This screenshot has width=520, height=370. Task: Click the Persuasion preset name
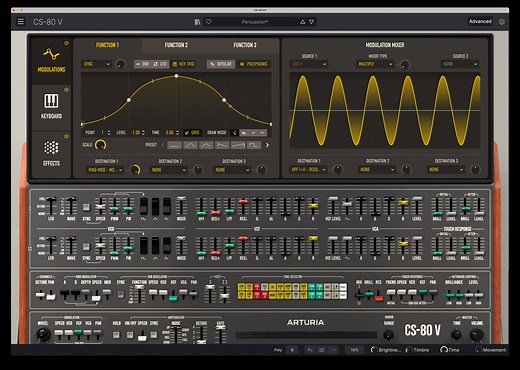coord(255,22)
